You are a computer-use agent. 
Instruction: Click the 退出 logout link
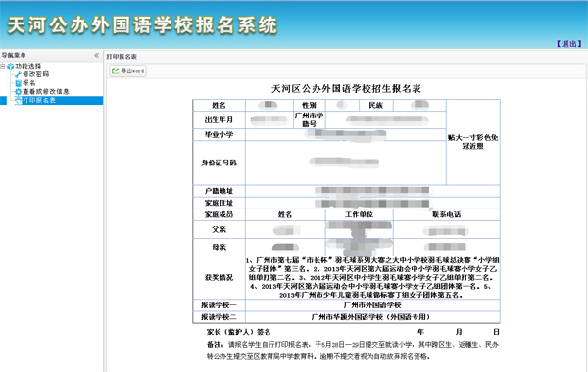pyautogui.click(x=568, y=44)
